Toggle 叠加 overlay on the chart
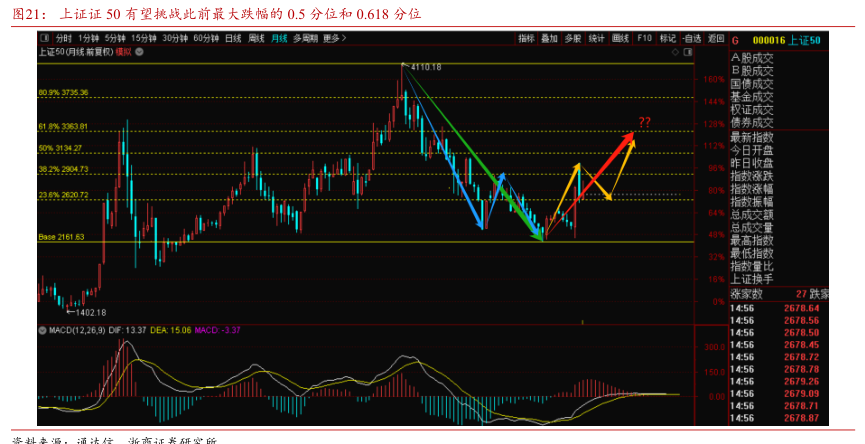The height and width of the screenshot is (444, 865). coord(549,38)
